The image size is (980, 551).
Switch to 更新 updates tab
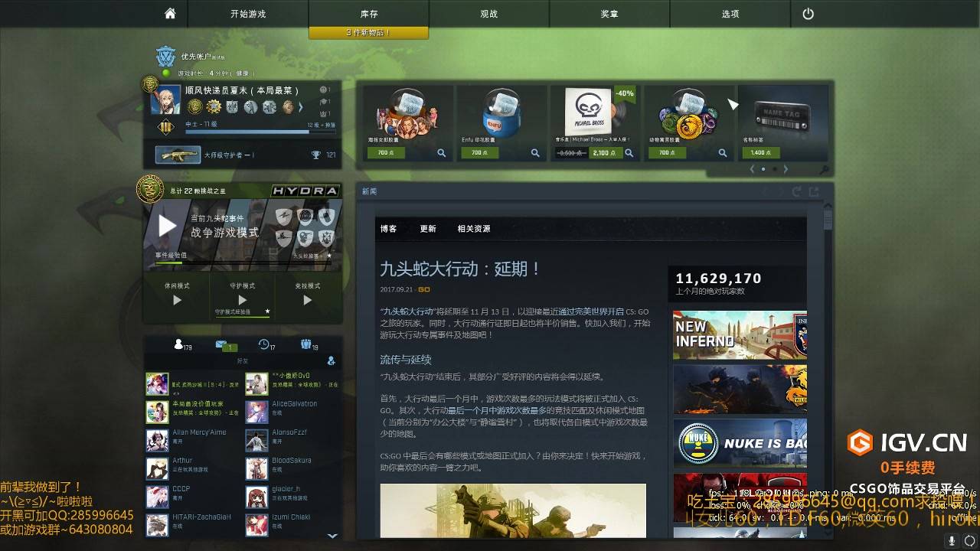[x=428, y=229]
